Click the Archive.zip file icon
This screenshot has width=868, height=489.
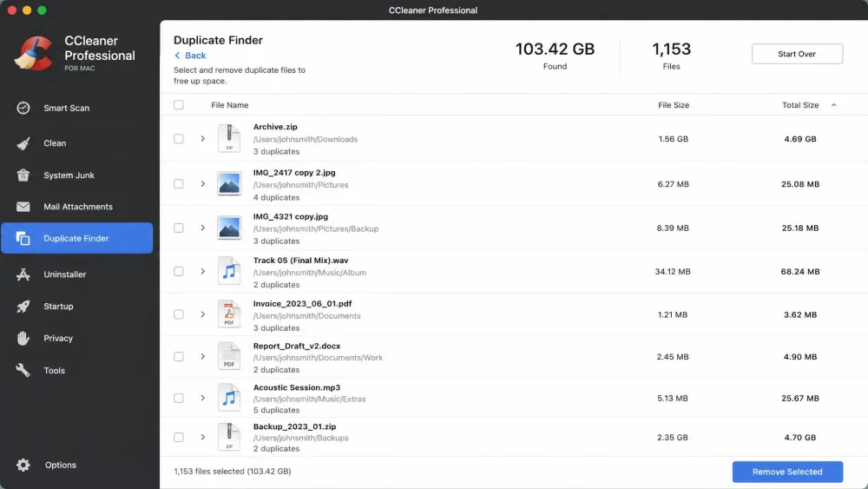coord(229,138)
